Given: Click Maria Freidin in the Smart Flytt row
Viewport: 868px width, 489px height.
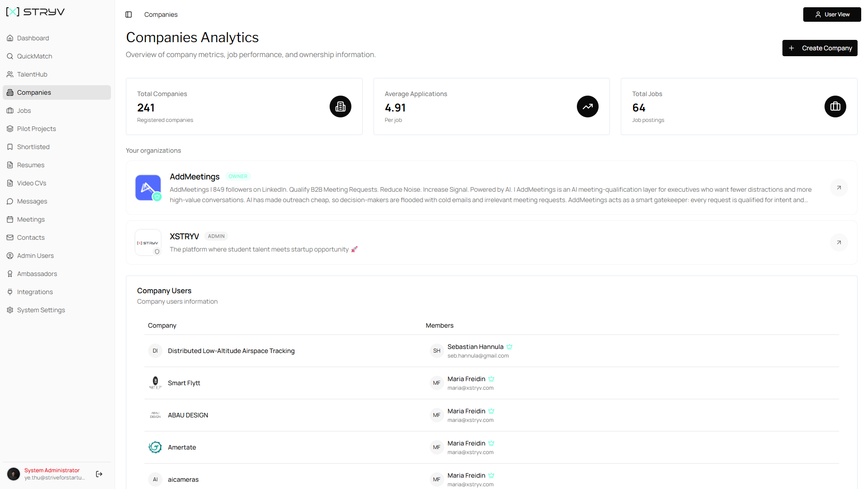Looking at the screenshot, I should click(x=466, y=379).
